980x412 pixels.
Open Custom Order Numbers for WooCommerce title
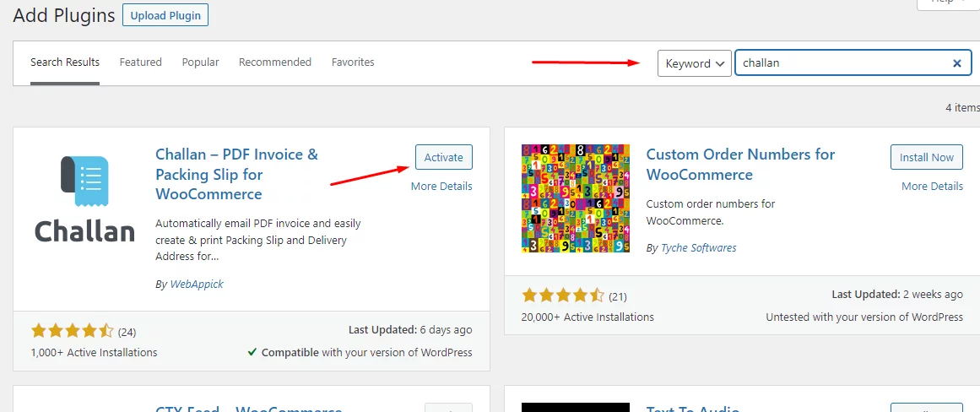click(x=740, y=164)
